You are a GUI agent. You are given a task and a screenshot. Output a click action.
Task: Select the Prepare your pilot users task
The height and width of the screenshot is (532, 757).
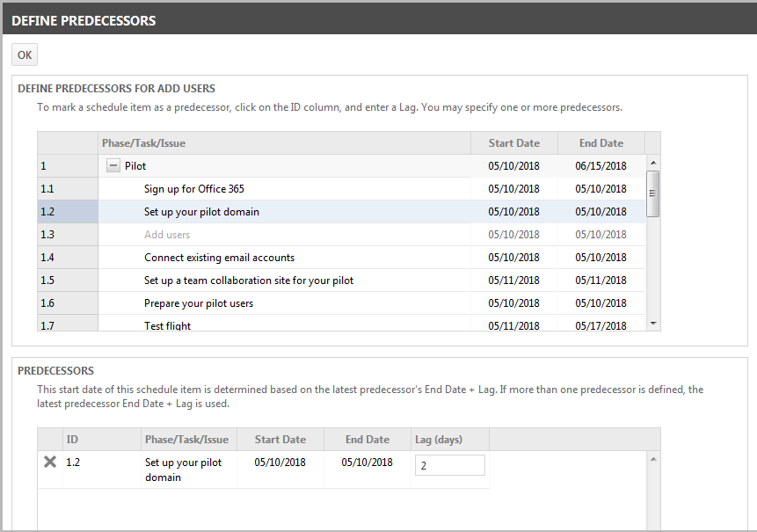[x=199, y=303]
